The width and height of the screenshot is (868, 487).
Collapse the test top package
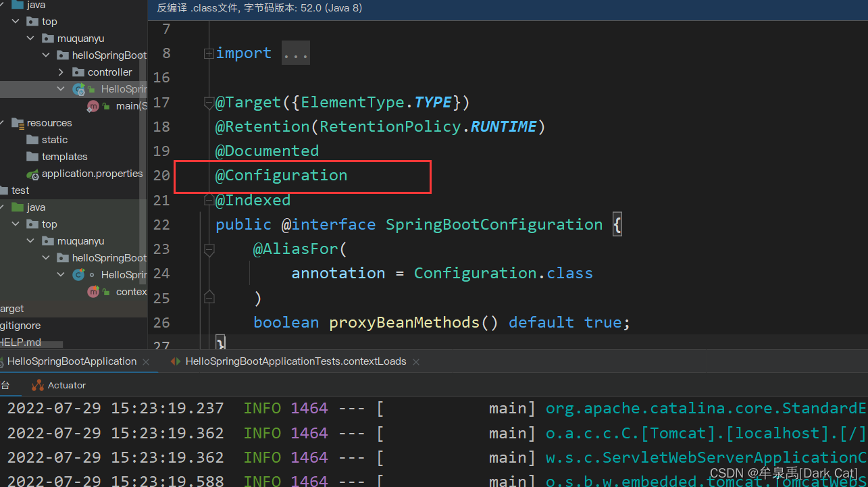pos(16,224)
